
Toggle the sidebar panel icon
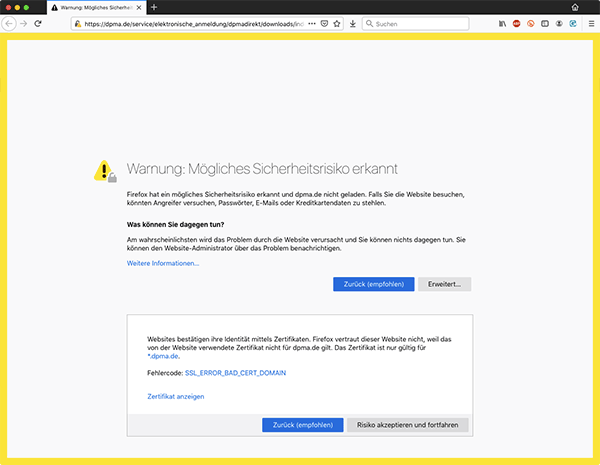click(545, 24)
